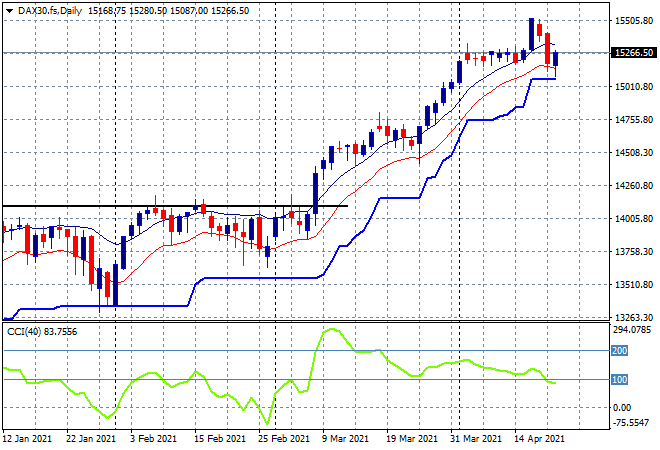Select the price axis value 13263.30
Screen dimensions: 660x450
(x=633, y=317)
